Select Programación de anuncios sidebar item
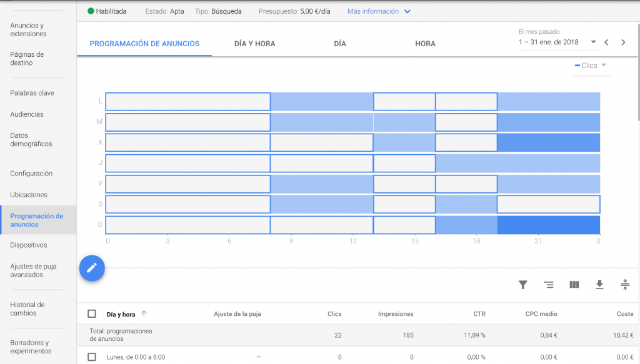The height and width of the screenshot is (364, 640). tap(37, 220)
